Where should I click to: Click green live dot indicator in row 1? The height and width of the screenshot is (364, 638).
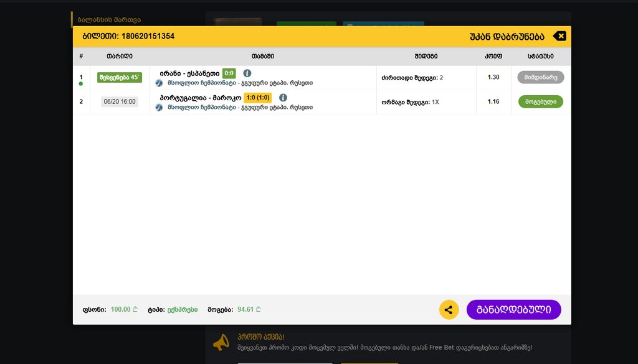80,83
